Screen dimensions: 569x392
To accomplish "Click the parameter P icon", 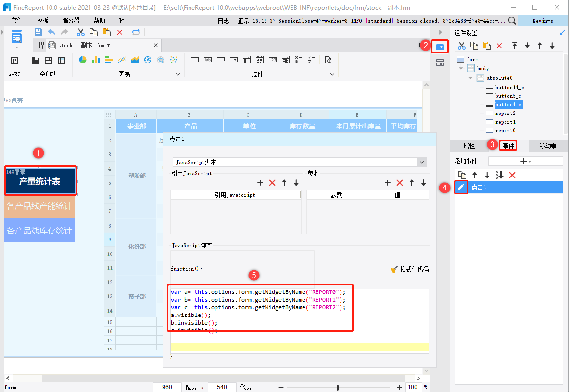I will coord(14,61).
